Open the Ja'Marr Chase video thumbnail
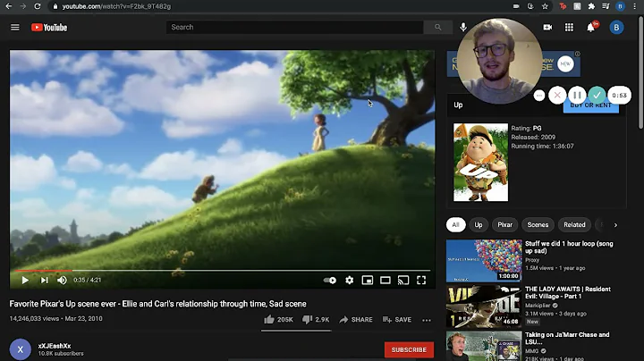This screenshot has height=361, width=644. (x=484, y=346)
